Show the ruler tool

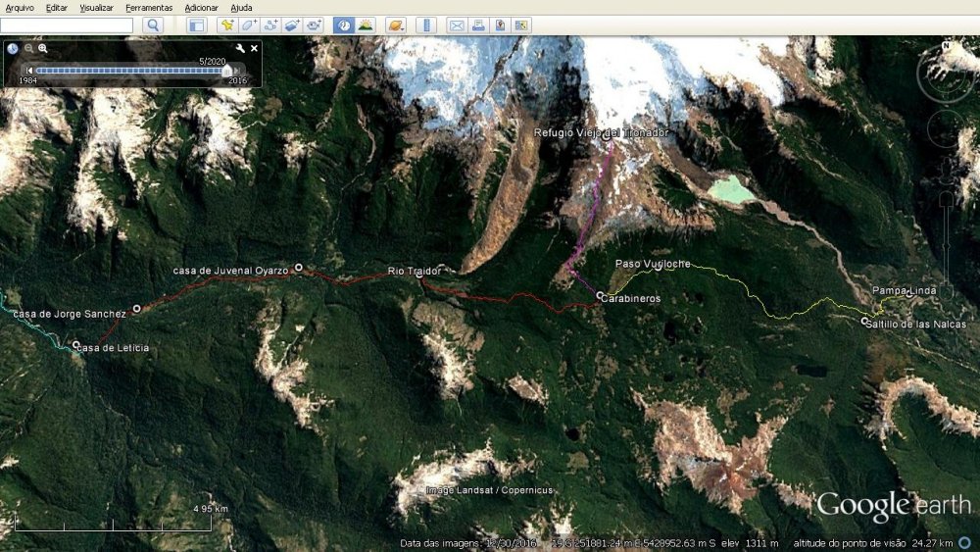click(x=425, y=25)
